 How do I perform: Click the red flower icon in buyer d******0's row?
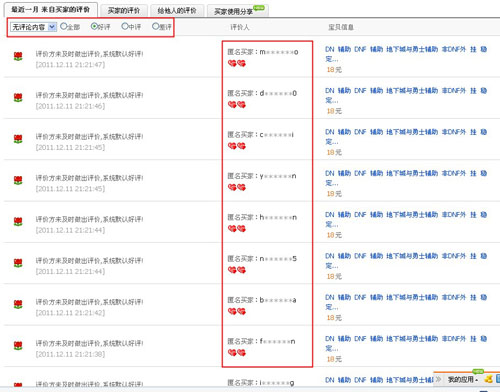point(18,98)
